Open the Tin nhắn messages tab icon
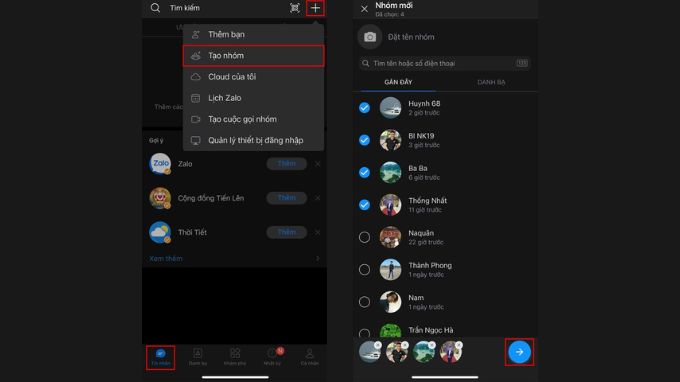The height and width of the screenshot is (382, 680). pos(160,357)
